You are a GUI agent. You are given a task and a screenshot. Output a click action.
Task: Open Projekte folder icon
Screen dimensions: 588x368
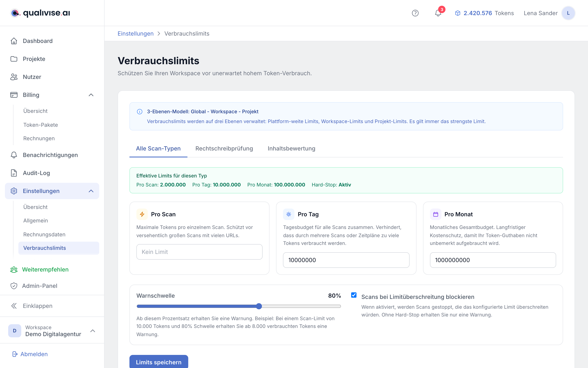(x=14, y=59)
